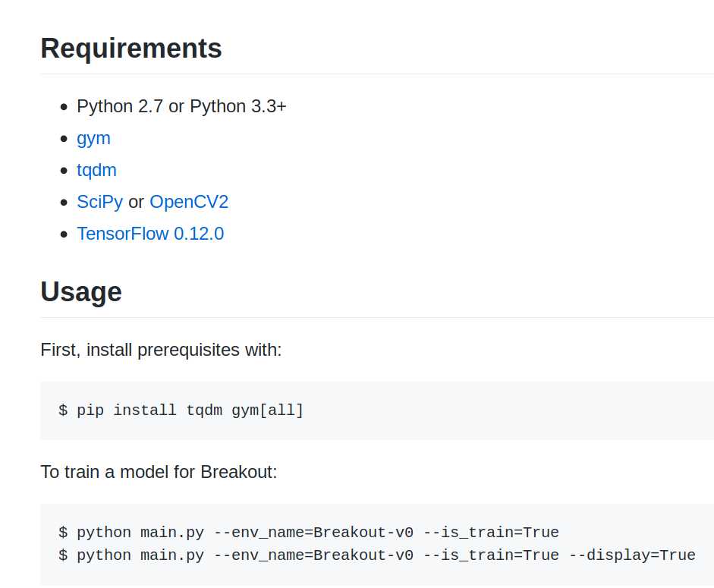The width and height of the screenshot is (714, 588).
Task: Click the Usage heading
Action: tap(81, 291)
